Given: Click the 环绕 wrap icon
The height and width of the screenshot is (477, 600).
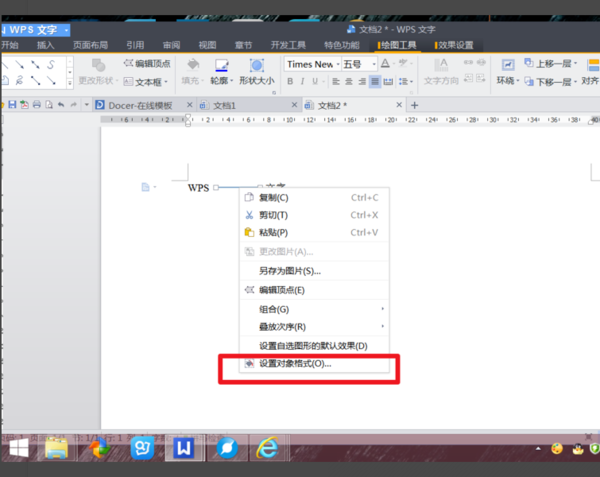Looking at the screenshot, I should pos(508,65).
